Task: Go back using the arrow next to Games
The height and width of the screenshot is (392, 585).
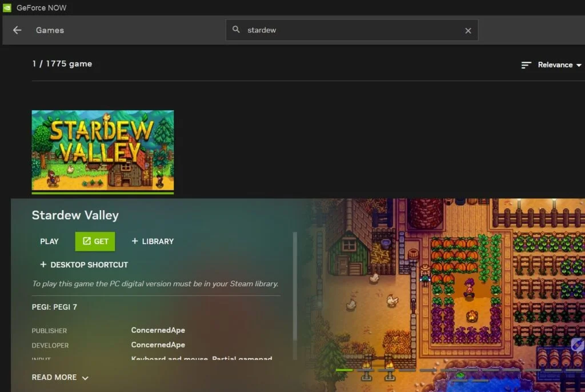Action: [17, 30]
